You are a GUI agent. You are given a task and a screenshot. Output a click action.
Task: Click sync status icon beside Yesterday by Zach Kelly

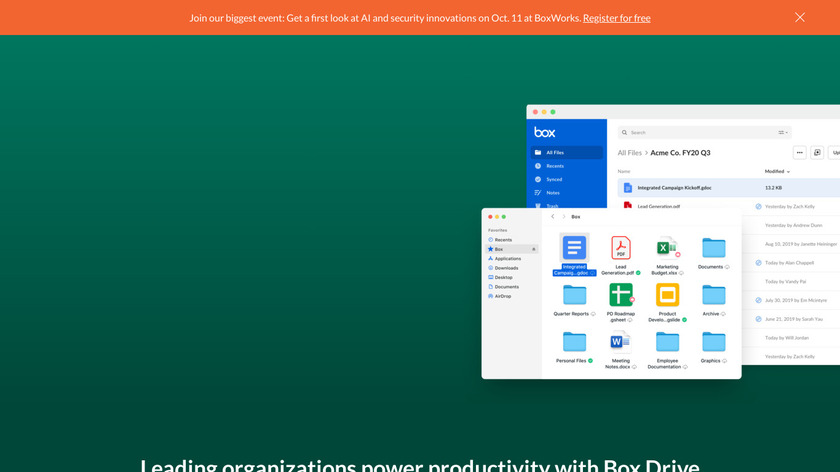click(759, 207)
